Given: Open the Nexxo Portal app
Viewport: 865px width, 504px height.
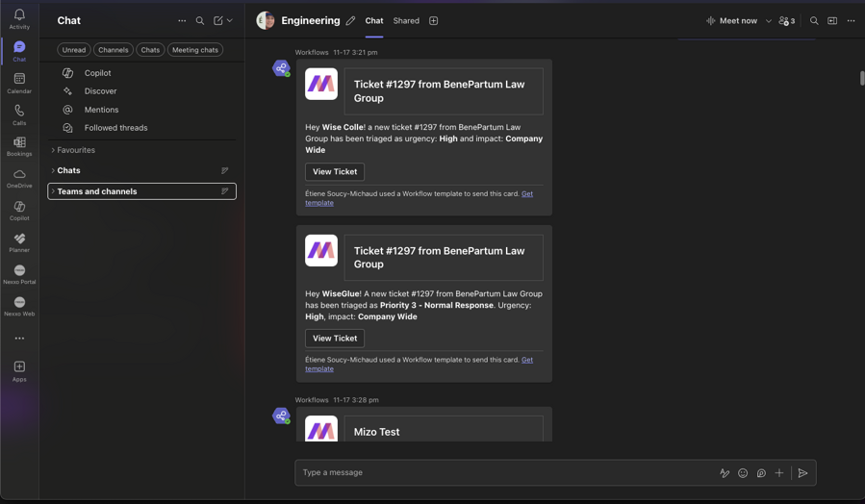Looking at the screenshot, I should click(x=19, y=274).
